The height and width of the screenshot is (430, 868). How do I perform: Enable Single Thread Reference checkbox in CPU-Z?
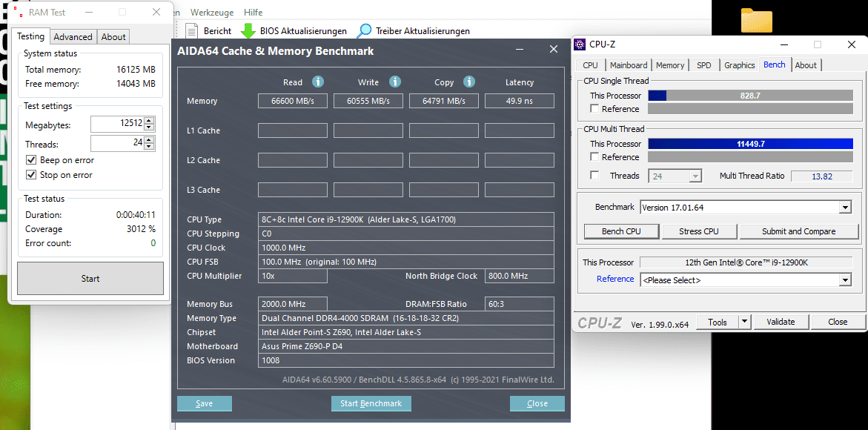(x=594, y=109)
